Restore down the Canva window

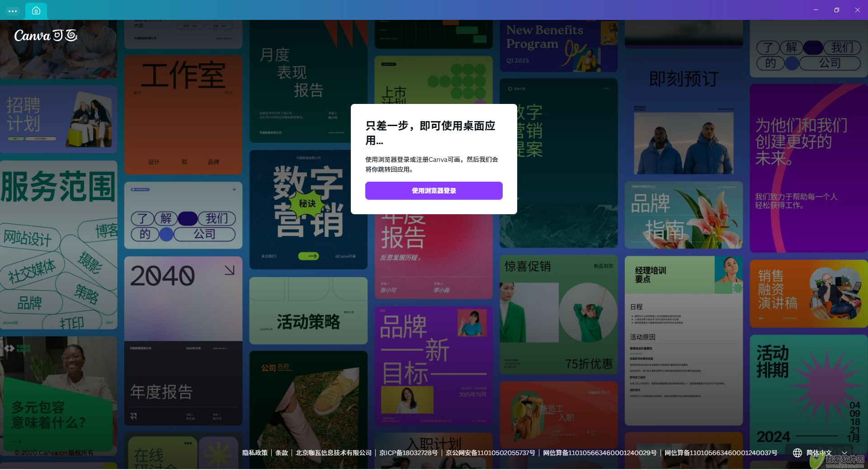pyautogui.click(x=837, y=10)
